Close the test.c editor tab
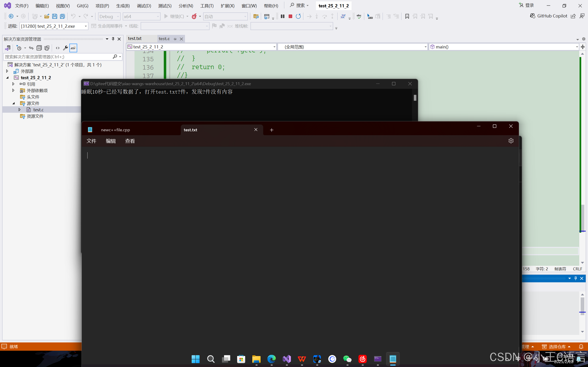The image size is (588, 367). (181, 39)
